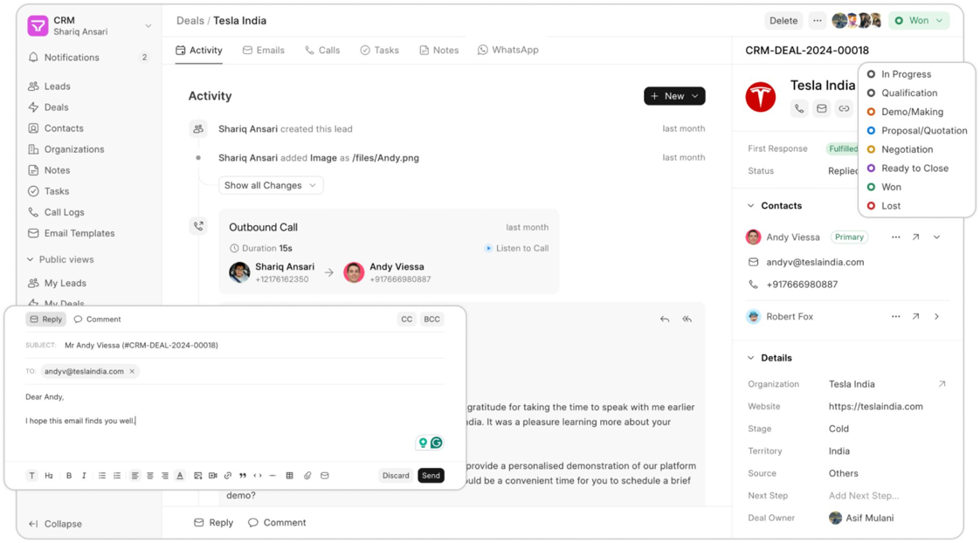Click the link icon under Tesla India
Screen dimensions: 980x543
(843, 109)
